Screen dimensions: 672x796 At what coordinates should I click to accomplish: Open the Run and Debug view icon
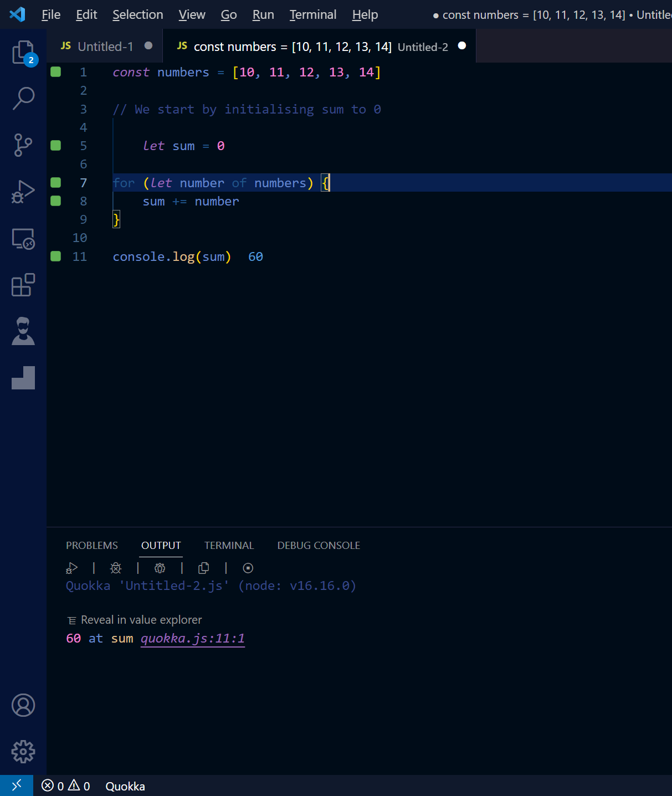(23, 192)
